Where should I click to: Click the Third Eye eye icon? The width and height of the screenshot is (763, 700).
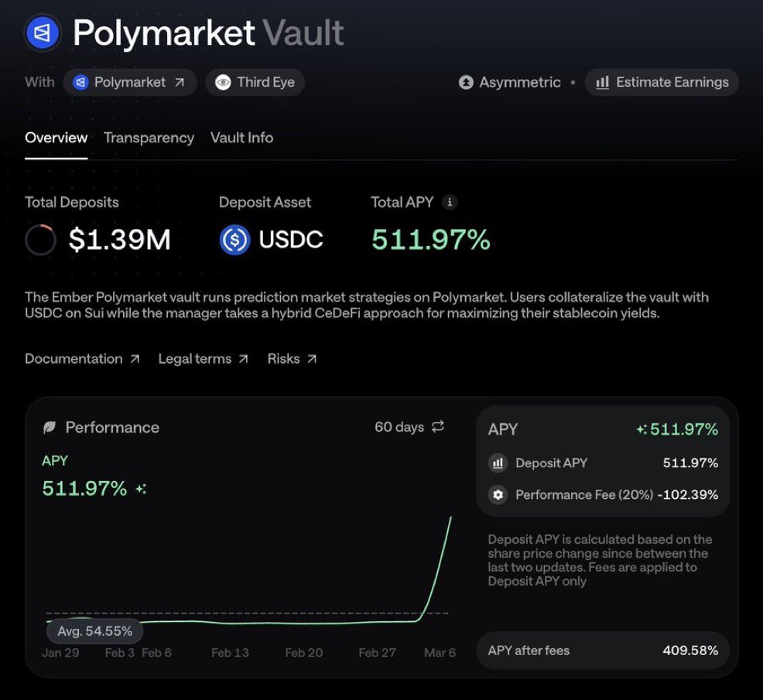pos(223,82)
